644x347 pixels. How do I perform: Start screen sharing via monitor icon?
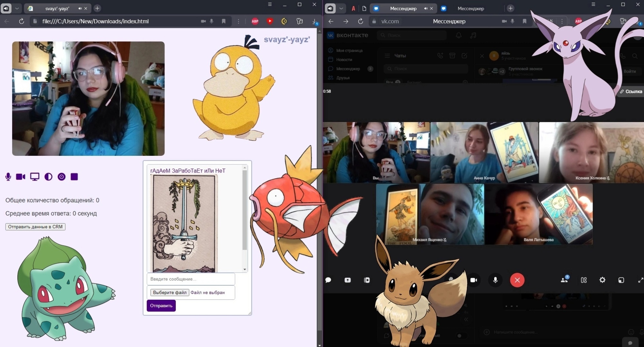[x=34, y=177]
